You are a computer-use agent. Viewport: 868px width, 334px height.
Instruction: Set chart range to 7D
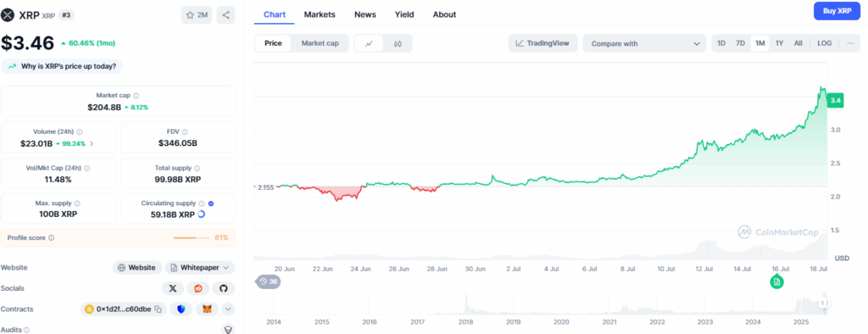point(740,43)
